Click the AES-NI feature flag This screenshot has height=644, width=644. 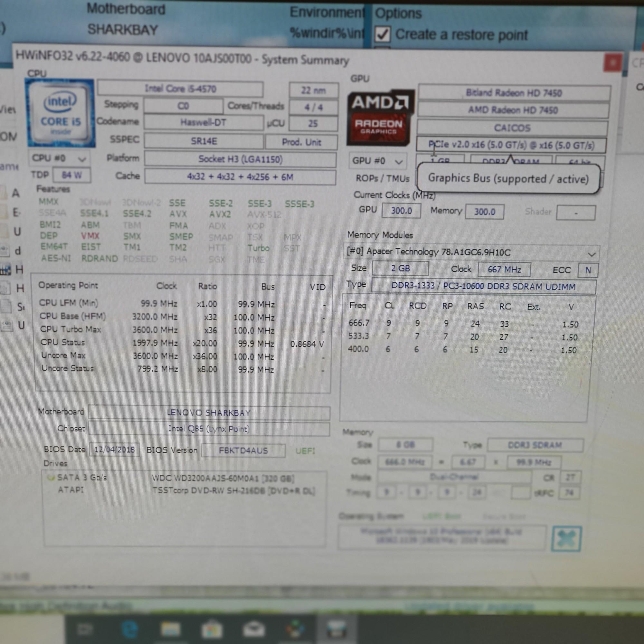(56, 258)
